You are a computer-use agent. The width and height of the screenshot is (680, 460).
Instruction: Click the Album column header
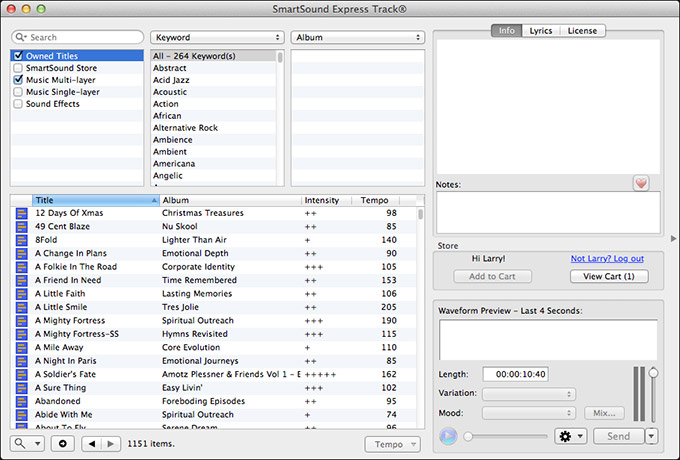click(230, 200)
